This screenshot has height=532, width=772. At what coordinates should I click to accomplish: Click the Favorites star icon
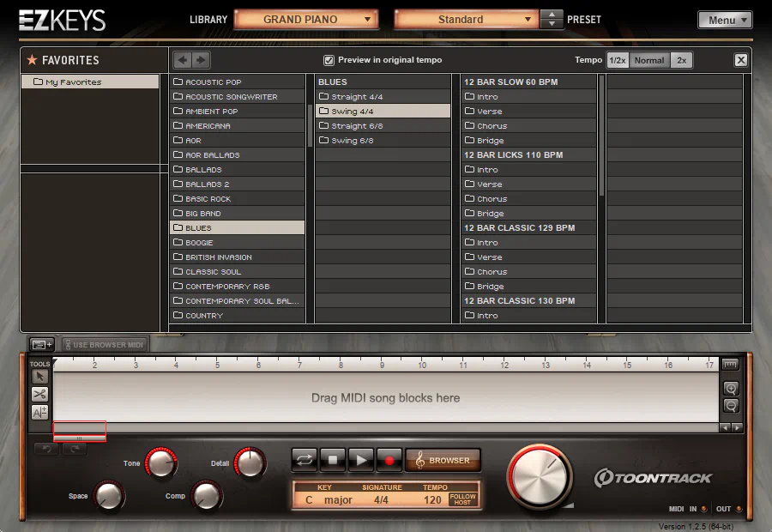tap(32, 60)
